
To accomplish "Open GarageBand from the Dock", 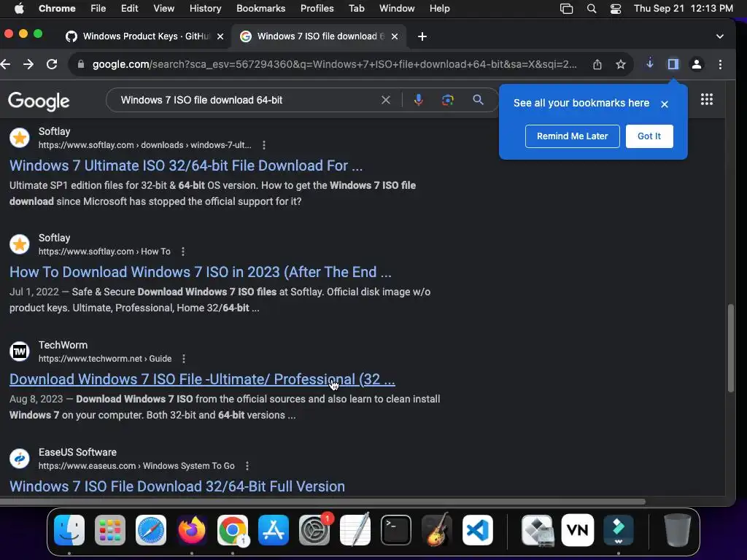I will click(x=437, y=529).
